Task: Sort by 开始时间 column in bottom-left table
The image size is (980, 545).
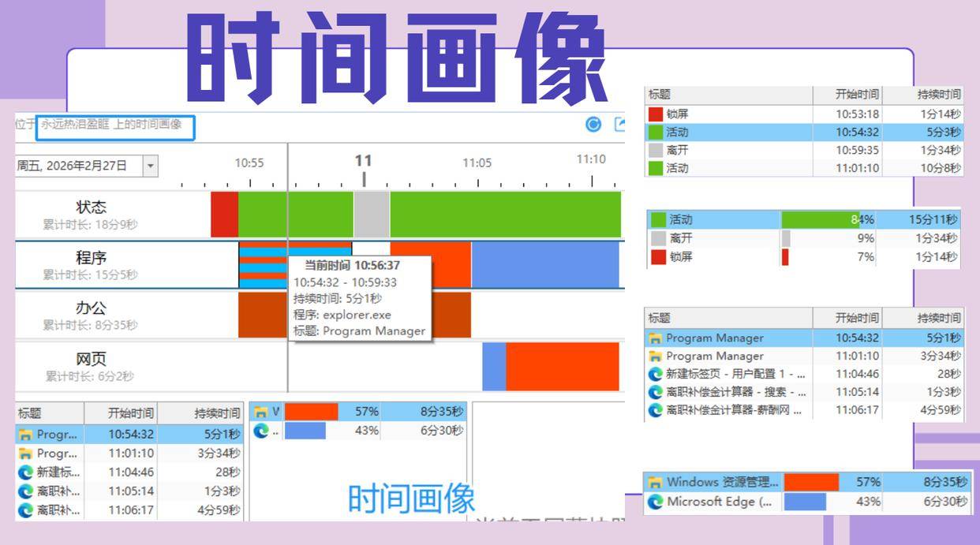Action: tap(130, 413)
